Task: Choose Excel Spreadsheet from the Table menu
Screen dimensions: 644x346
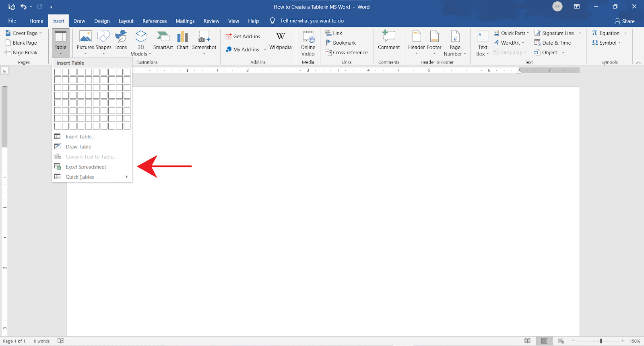Action: tap(86, 167)
